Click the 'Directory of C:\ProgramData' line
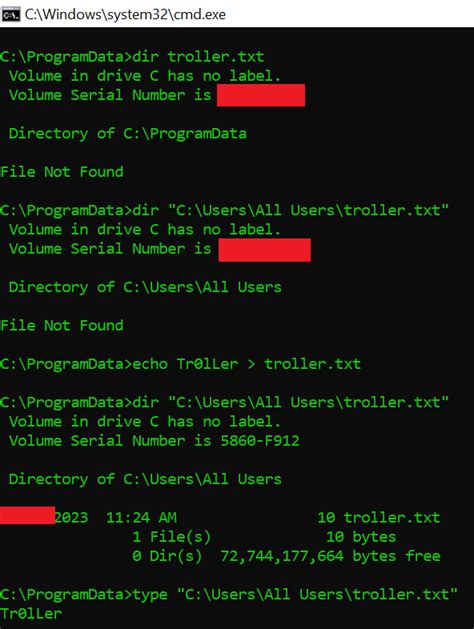The width and height of the screenshot is (474, 629). [128, 134]
